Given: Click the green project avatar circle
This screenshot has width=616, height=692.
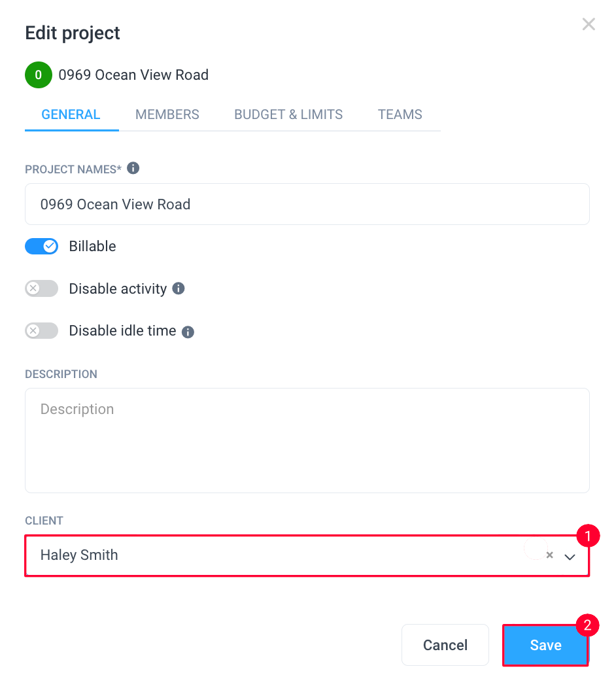Looking at the screenshot, I should [39, 75].
